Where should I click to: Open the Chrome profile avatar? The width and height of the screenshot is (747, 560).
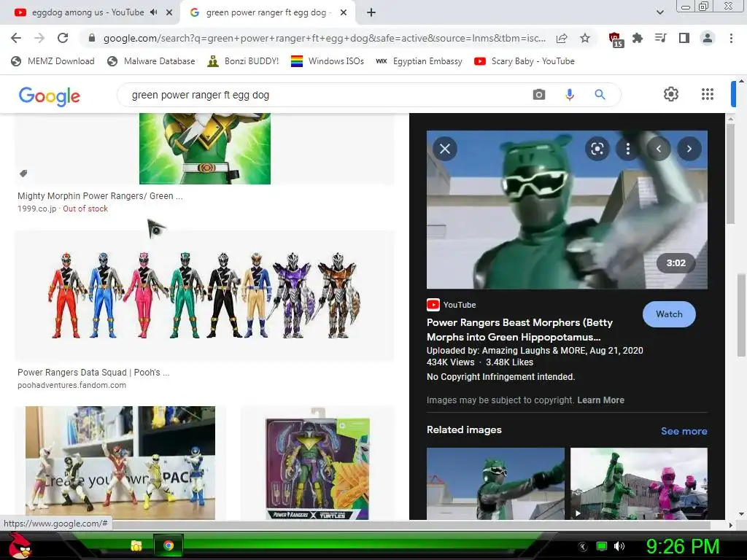coord(708,38)
